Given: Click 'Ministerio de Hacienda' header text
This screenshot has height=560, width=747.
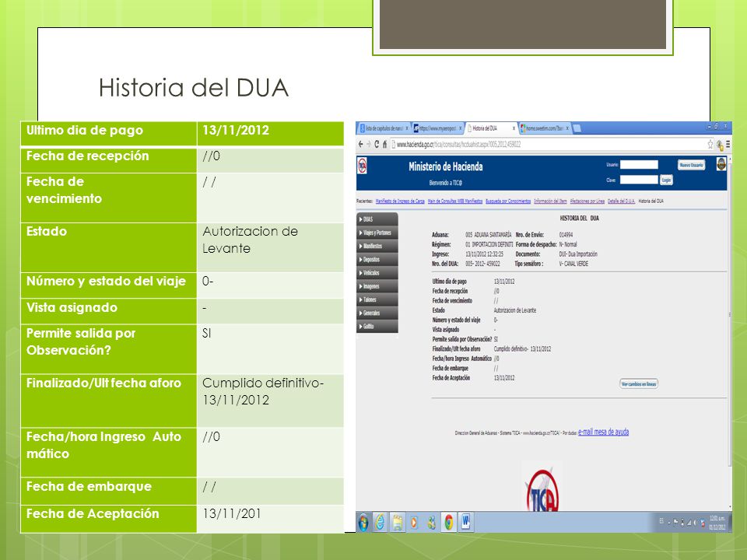Looking at the screenshot, I should point(445,166).
